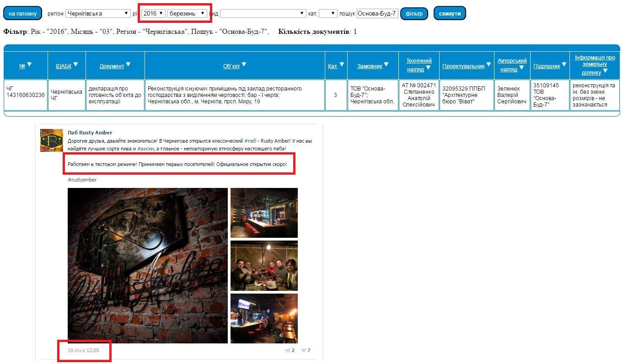
Task: Click sort arrow next to № column
Action: coord(29,64)
